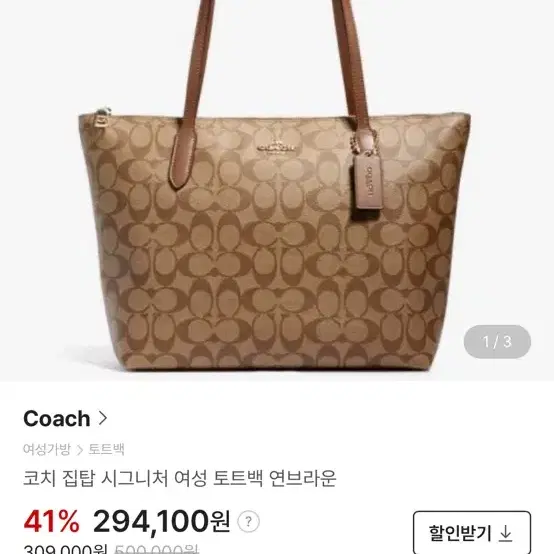Tap the 할인받기 discount button
Image resolution: width=554 pixels, height=554 pixels.
click(x=472, y=533)
